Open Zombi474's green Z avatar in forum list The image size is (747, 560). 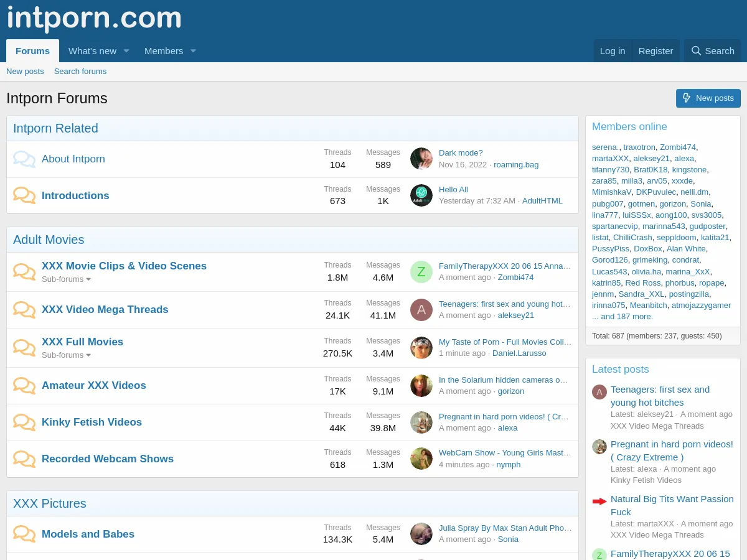pos(421,272)
